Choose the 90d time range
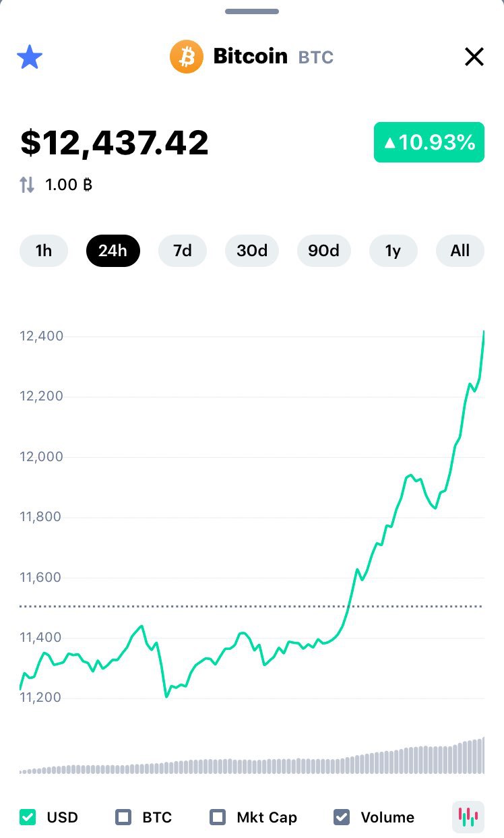 pyautogui.click(x=323, y=251)
